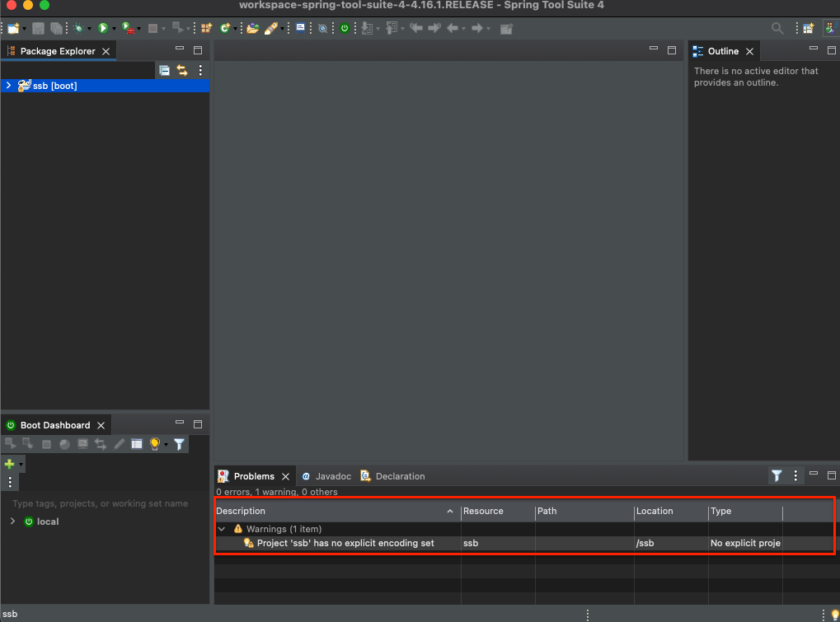The height and width of the screenshot is (622, 840).
Task: Click the gray Stop square in main toolbar
Action: (x=153, y=28)
